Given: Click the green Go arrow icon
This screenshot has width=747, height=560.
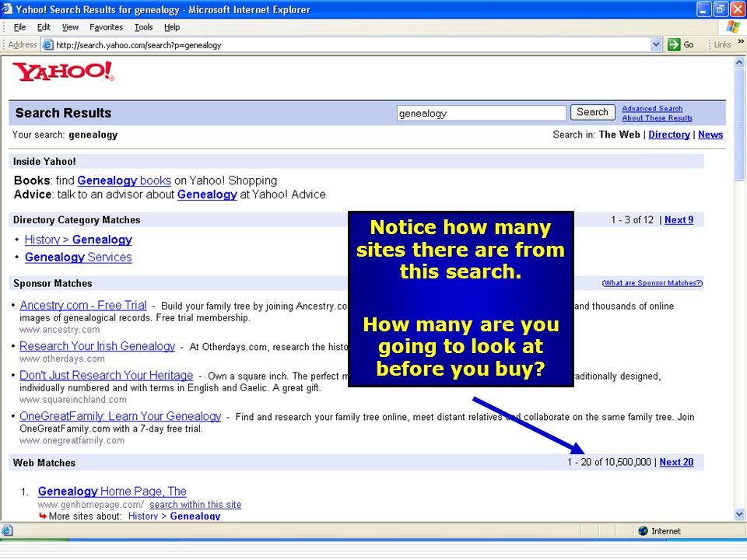Looking at the screenshot, I should click(674, 45).
